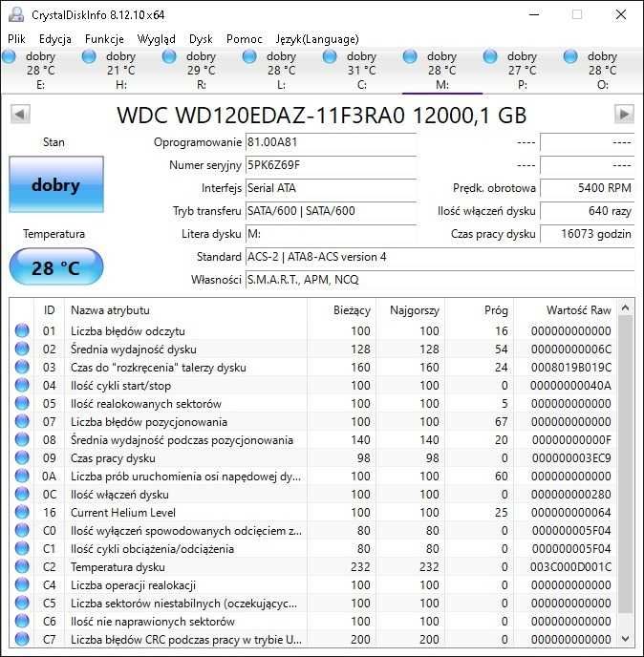Open the Pomoc menu
This screenshot has width=644, height=657.
tap(244, 39)
